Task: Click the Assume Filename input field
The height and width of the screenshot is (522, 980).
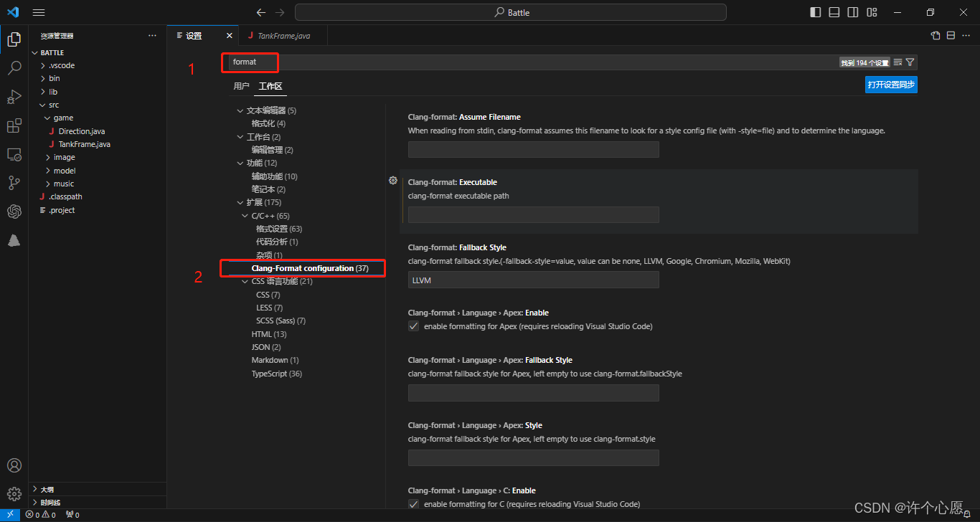Action: coord(534,149)
